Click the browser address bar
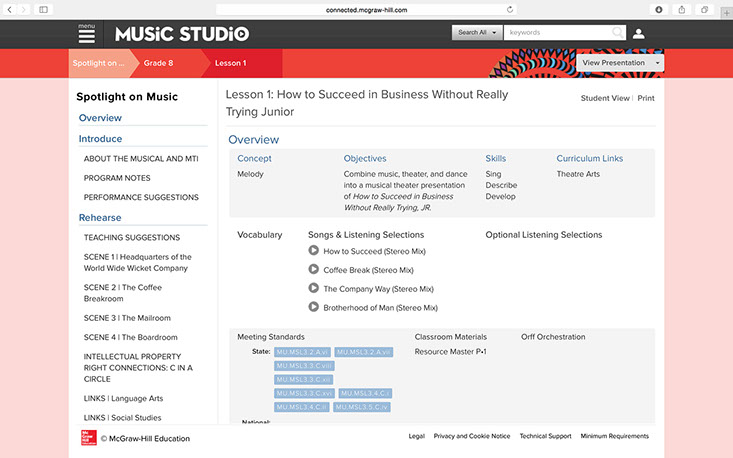 click(366, 9)
